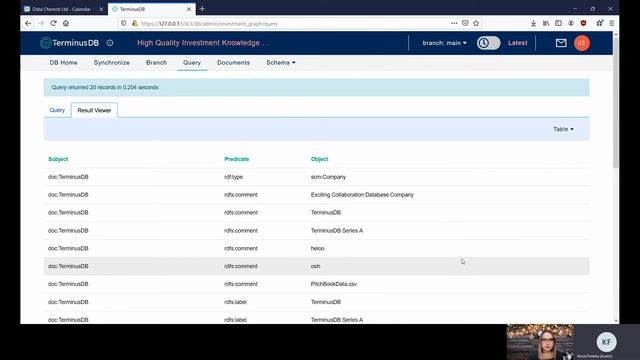Open the Table view dropdown
The image size is (640, 360).
point(563,129)
